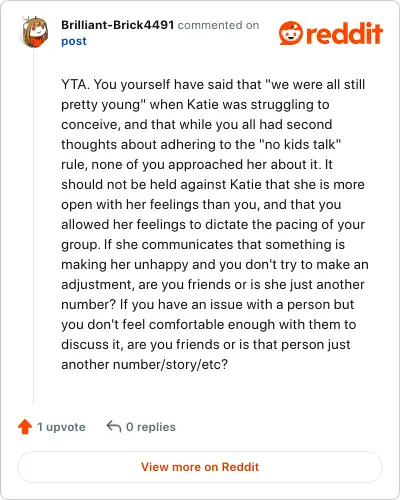Click the line starting "conceive, and that while"
Image resolution: width=400 pixels, height=500 pixels.
click(x=197, y=124)
